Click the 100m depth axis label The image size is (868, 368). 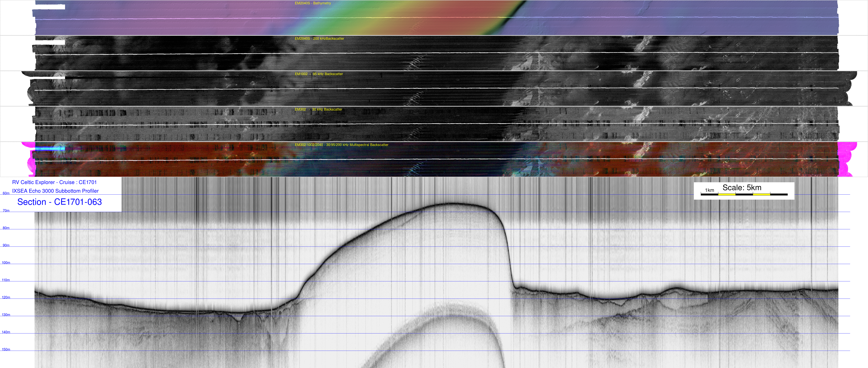coord(6,263)
